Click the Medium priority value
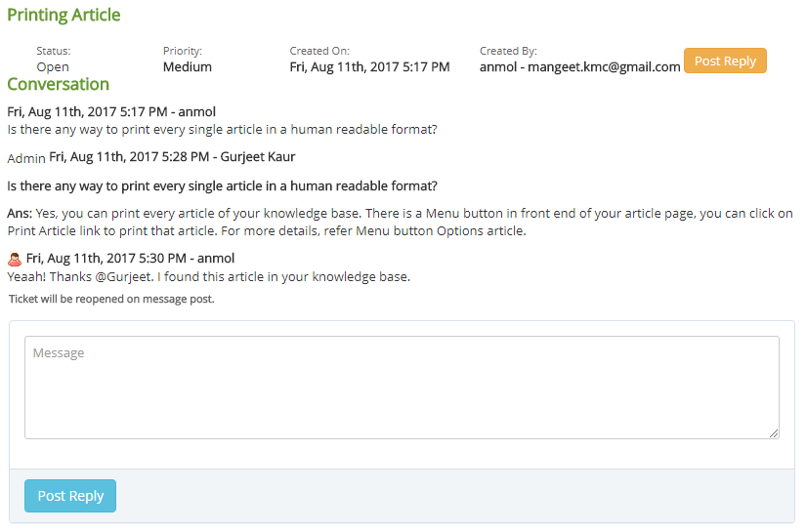The height and width of the screenshot is (532, 806). (x=187, y=67)
